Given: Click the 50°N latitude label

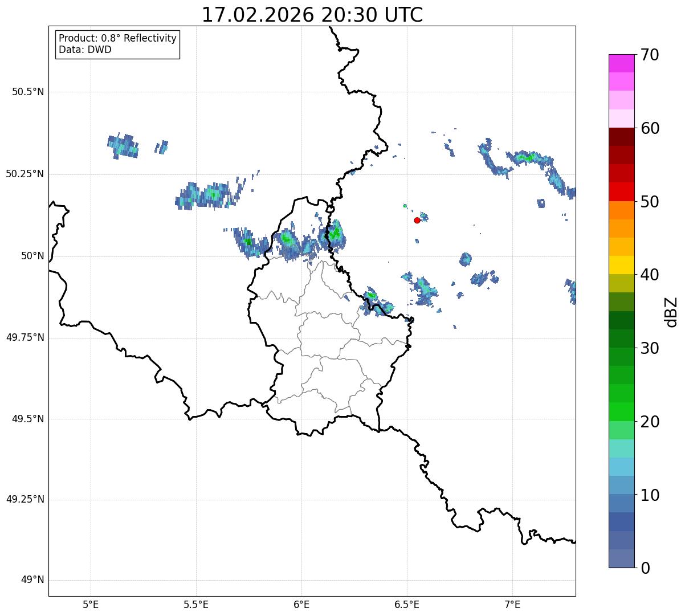Looking at the screenshot, I should pos(33,256).
